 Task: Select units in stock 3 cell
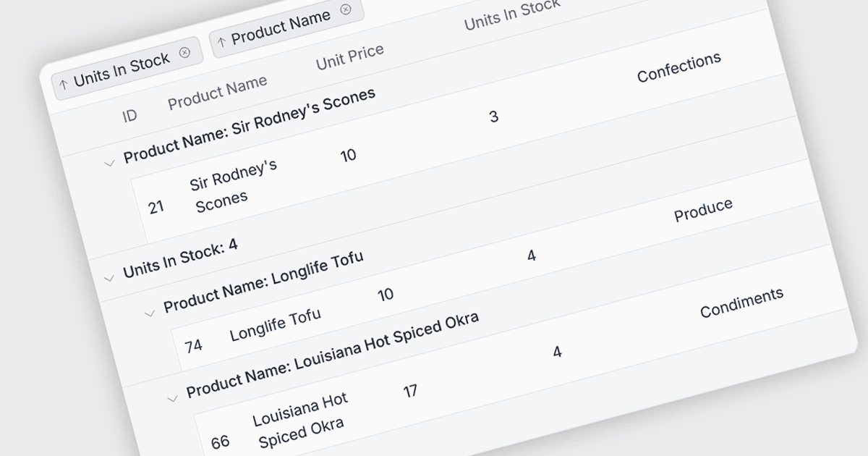[x=494, y=116]
